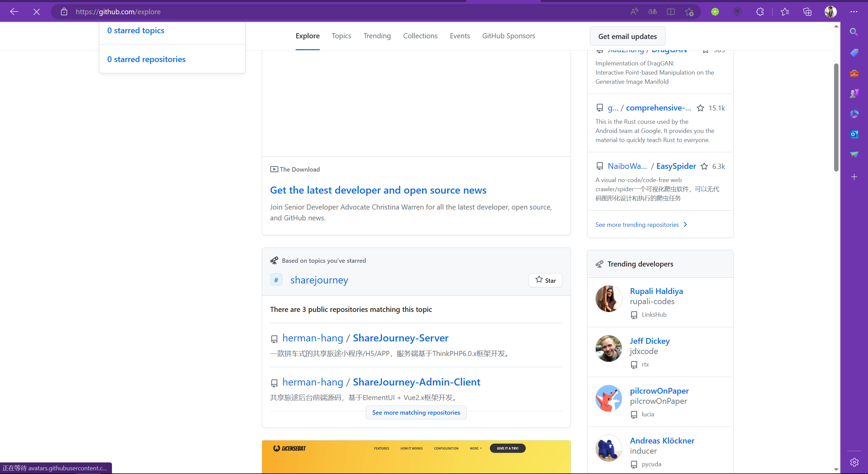Open Favorites list icon
This screenshot has width=868, height=474.
pyautogui.click(x=785, y=12)
